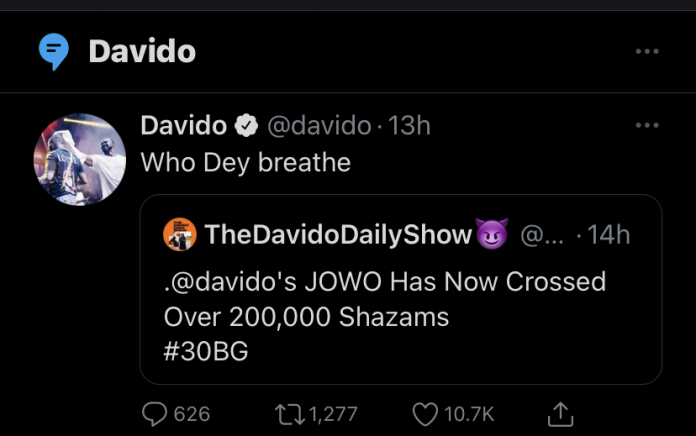This screenshot has width=696, height=436.
Task: Retweet Davido's tweet
Action: (x=288, y=413)
